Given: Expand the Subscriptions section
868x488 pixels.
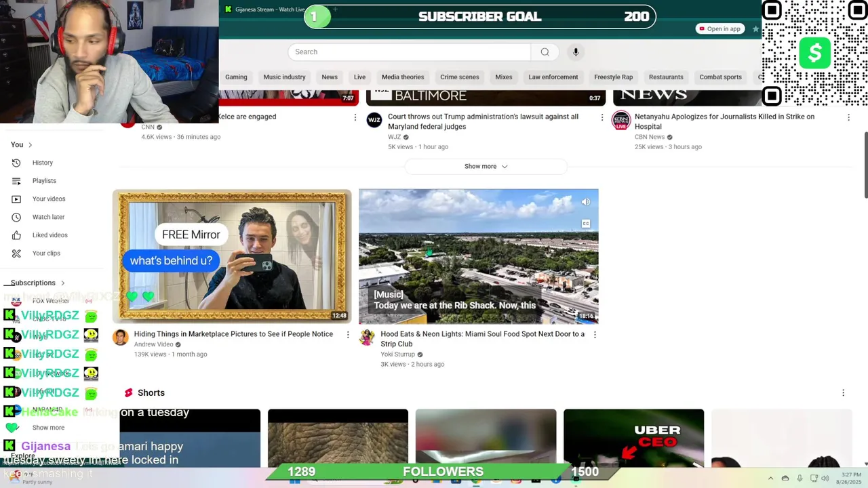Looking at the screenshot, I should click(38, 283).
